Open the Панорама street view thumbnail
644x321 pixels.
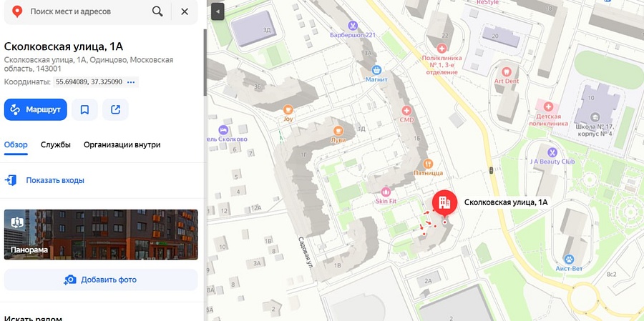101,234
